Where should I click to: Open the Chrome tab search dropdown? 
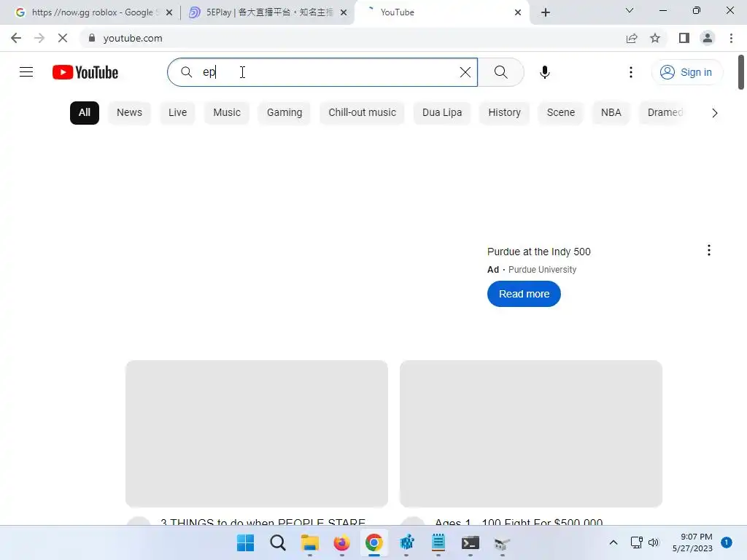pyautogui.click(x=630, y=10)
